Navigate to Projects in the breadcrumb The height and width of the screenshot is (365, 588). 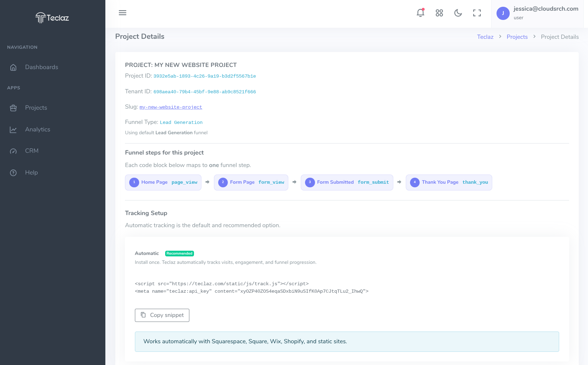click(x=517, y=37)
